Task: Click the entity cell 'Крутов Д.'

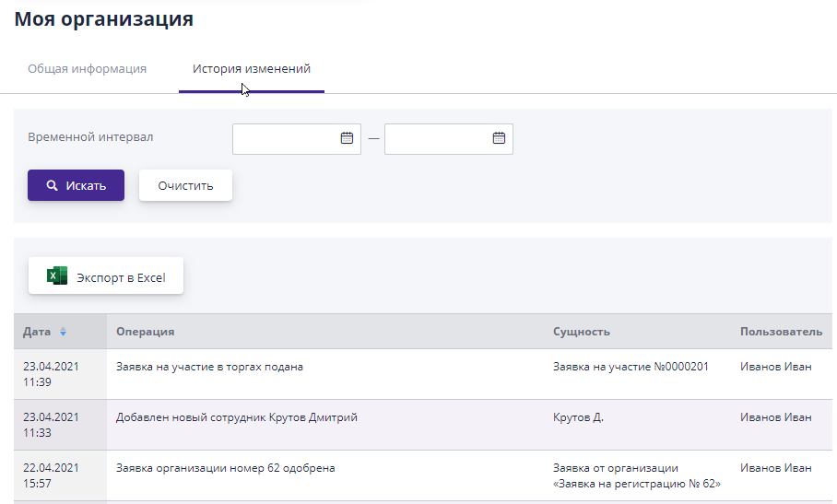Action: click(578, 417)
